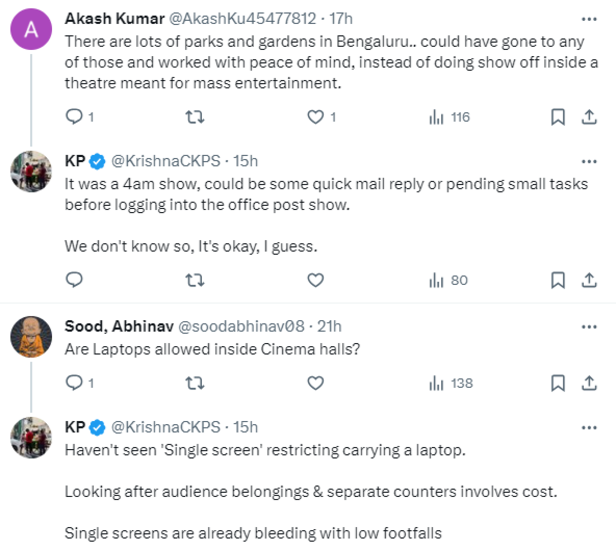Retweet Akash Kumar's parks and gardens tweet
This screenshot has height=551, width=616.
coord(195,117)
